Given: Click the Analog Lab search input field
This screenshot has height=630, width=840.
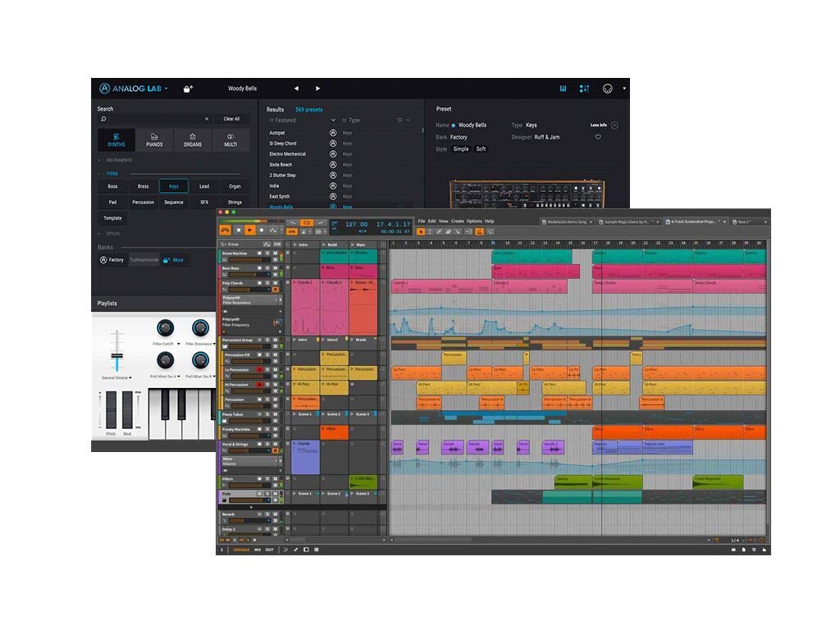Looking at the screenshot, I should (153, 119).
